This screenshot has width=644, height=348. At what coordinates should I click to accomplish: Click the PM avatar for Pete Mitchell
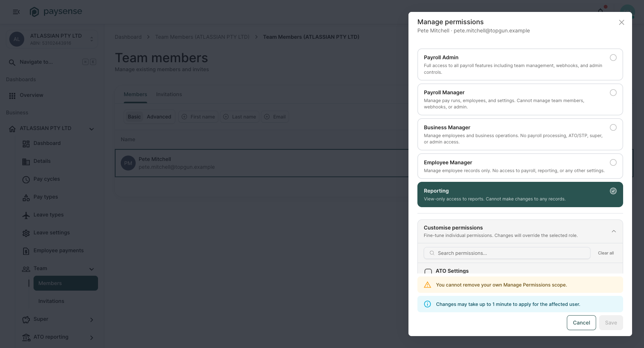click(128, 163)
